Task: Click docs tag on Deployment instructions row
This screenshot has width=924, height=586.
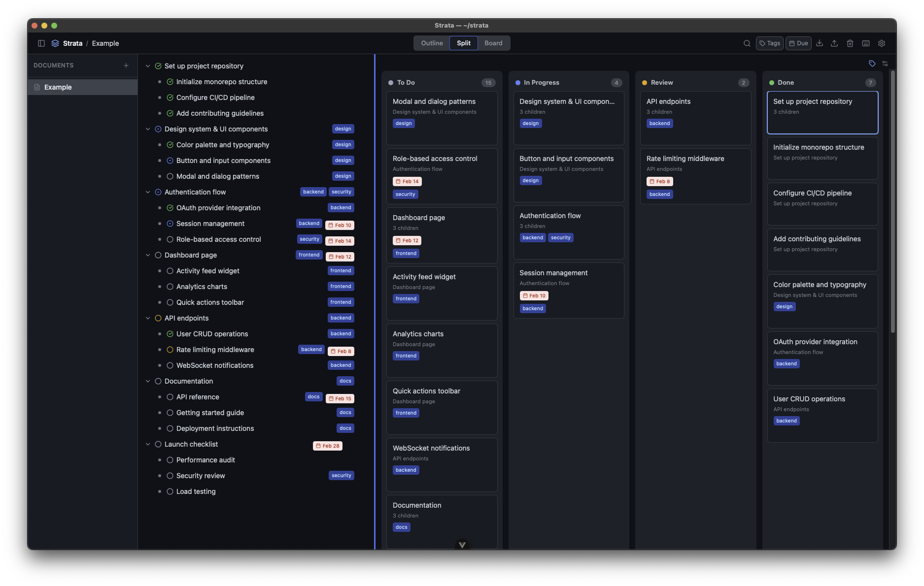Action: click(345, 428)
